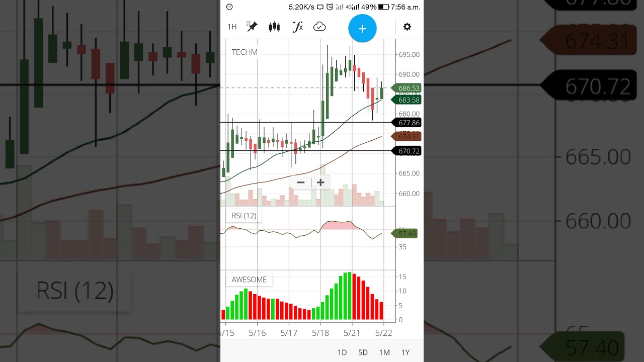
Task: Click the TECHM symbol label
Action: pos(245,52)
